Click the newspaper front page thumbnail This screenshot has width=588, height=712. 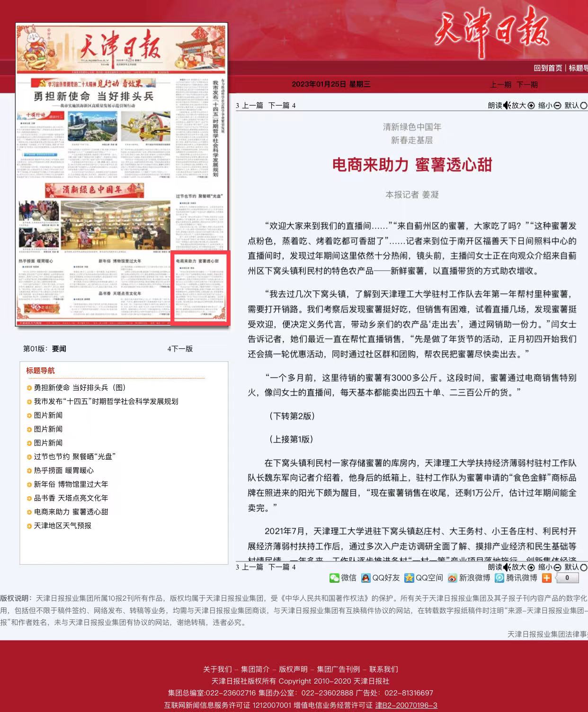point(122,175)
